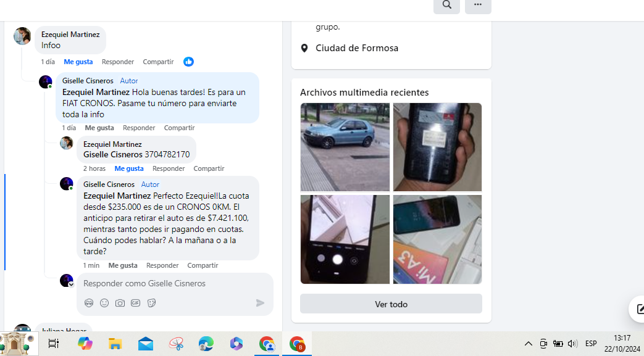Screen dimensions: 644x356
Task: Send the reply with the arrow icon
Action: click(x=260, y=303)
